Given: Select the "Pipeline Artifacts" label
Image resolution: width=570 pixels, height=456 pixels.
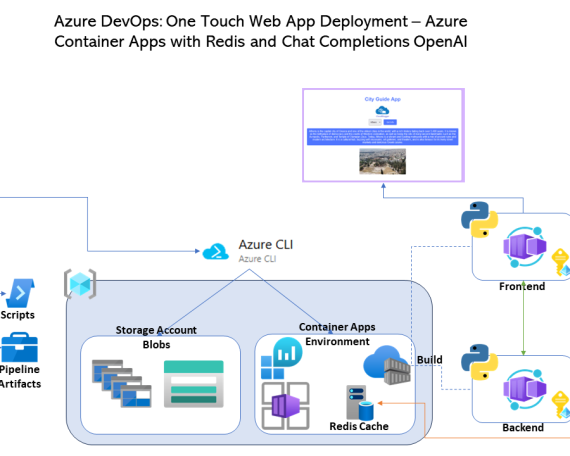Looking at the screenshot, I should coord(20,376).
